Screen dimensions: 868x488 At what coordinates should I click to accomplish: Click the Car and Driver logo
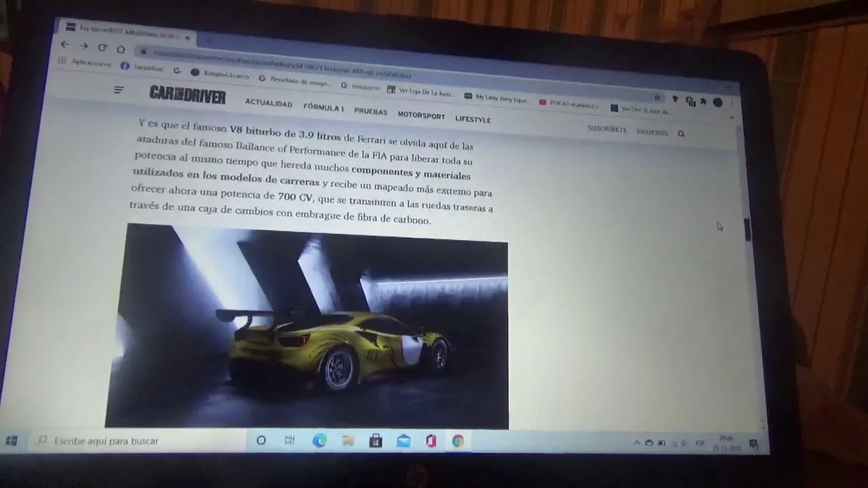[187, 96]
